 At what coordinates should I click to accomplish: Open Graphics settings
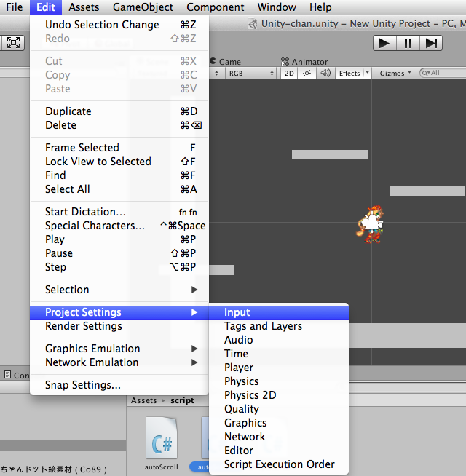[279, 423]
